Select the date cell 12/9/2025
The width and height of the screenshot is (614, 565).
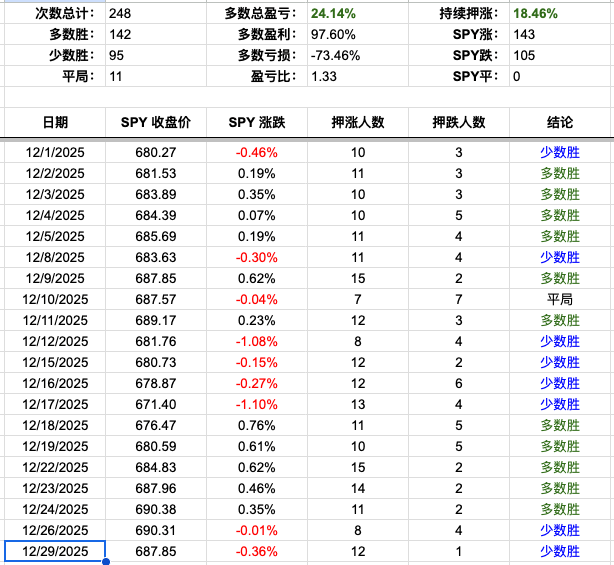pos(55,278)
